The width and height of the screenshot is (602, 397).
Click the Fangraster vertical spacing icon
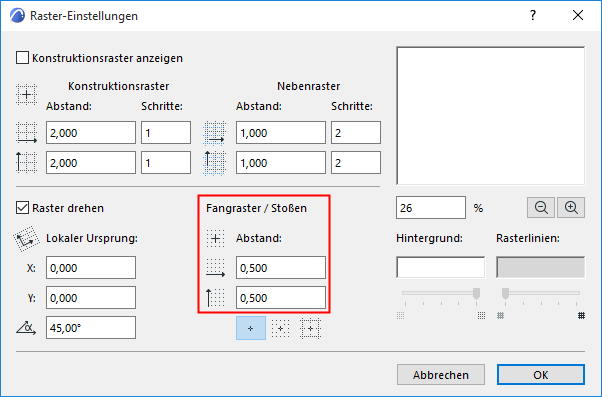(x=215, y=298)
